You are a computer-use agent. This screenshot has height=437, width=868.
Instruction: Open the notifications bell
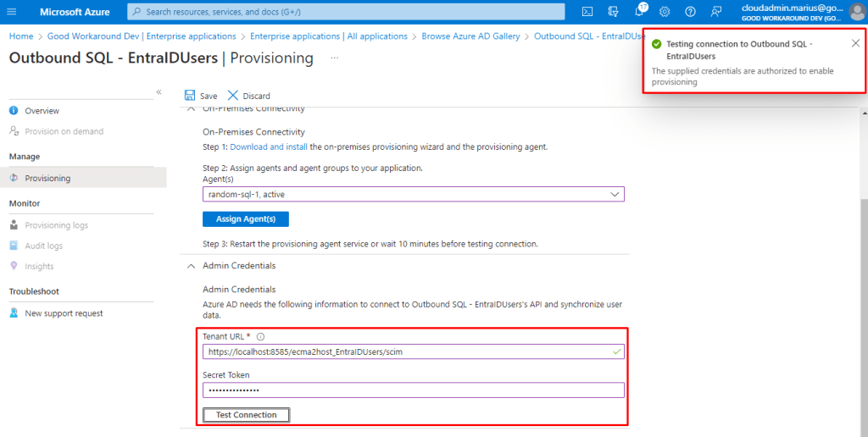tap(639, 12)
